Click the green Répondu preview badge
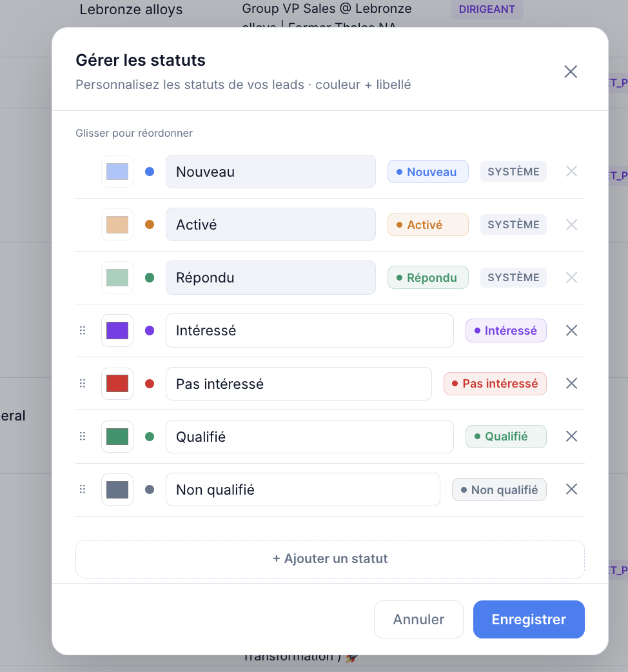Screen dimensions: 628x672 click(x=428, y=278)
